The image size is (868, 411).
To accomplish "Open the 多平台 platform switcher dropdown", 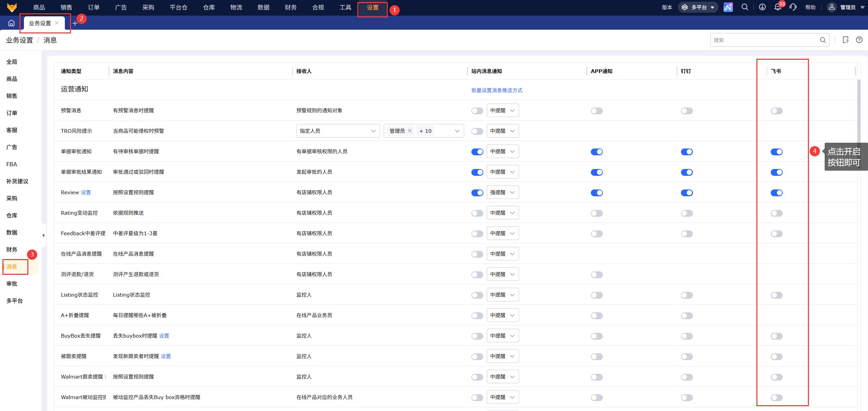I will pyautogui.click(x=698, y=7).
